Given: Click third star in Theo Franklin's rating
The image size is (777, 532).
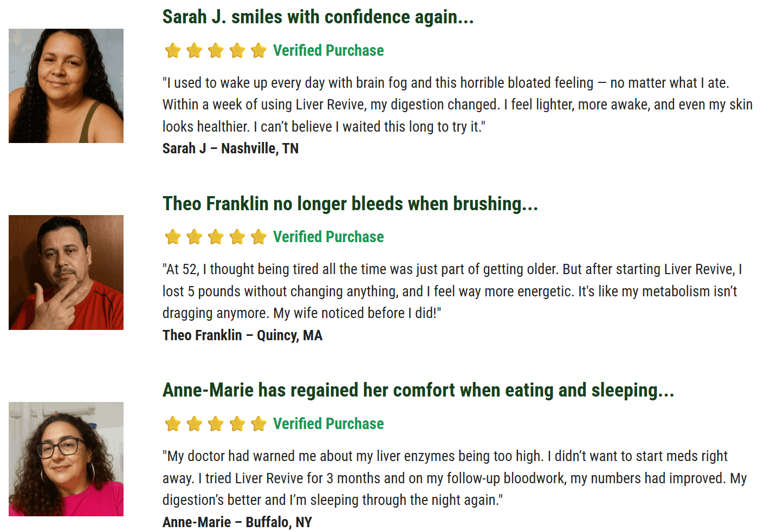Looking at the screenshot, I should (x=216, y=237).
